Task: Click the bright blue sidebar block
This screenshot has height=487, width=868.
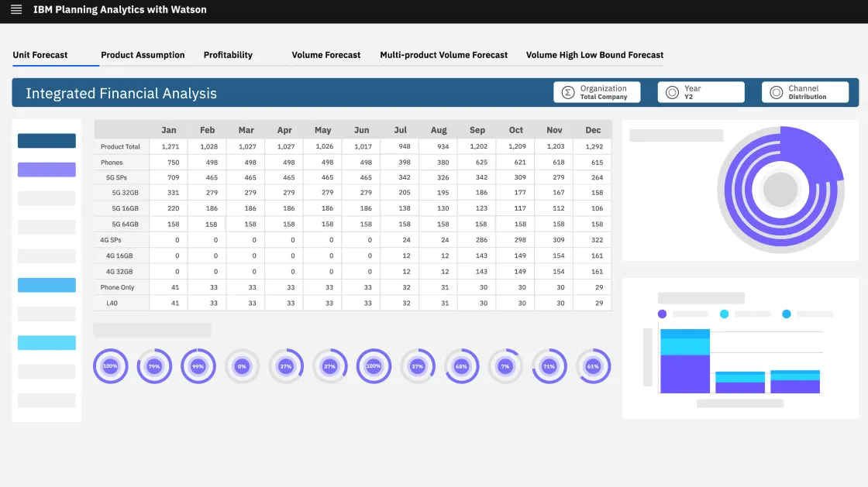Action: point(46,285)
